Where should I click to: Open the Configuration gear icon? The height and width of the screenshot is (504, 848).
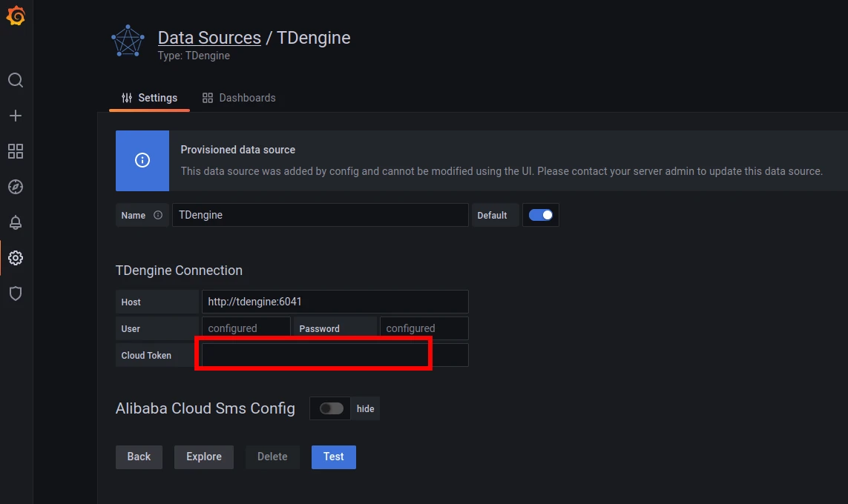[16, 258]
